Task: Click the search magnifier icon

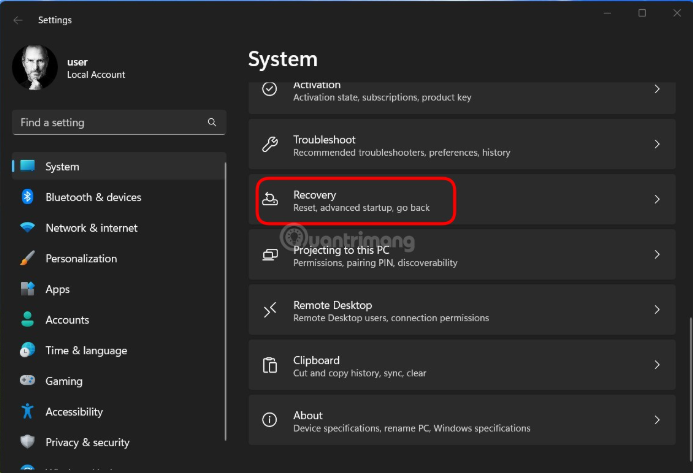Action: 212,122
